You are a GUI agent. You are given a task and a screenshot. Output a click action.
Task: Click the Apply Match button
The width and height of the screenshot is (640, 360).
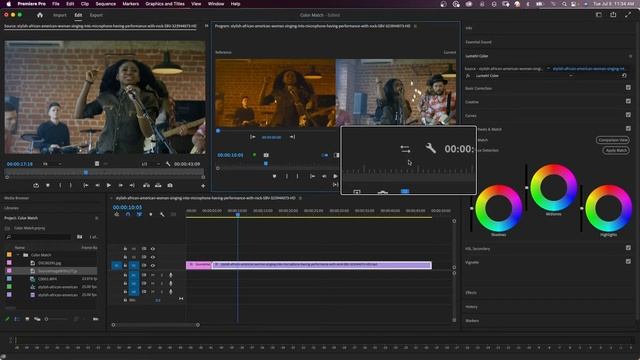pos(616,150)
